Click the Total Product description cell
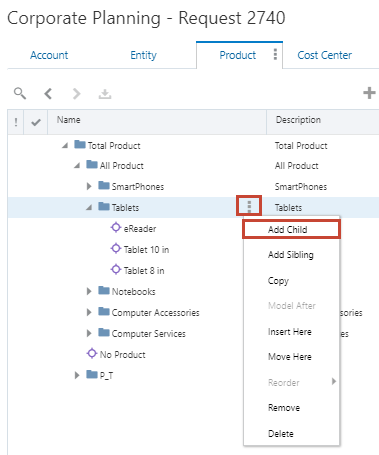Image resolution: width=379 pixels, height=455 pixels. pos(301,146)
